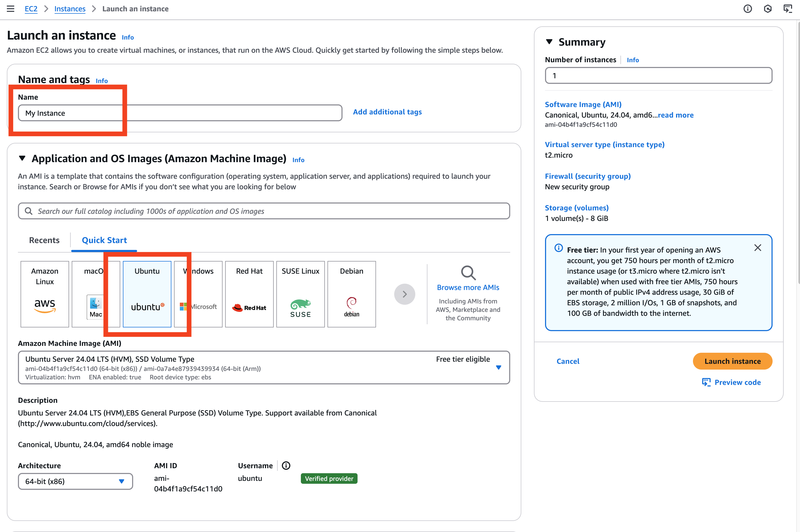Open Info link next to Number of instances
The width and height of the screenshot is (800, 532).
[633, 60]
